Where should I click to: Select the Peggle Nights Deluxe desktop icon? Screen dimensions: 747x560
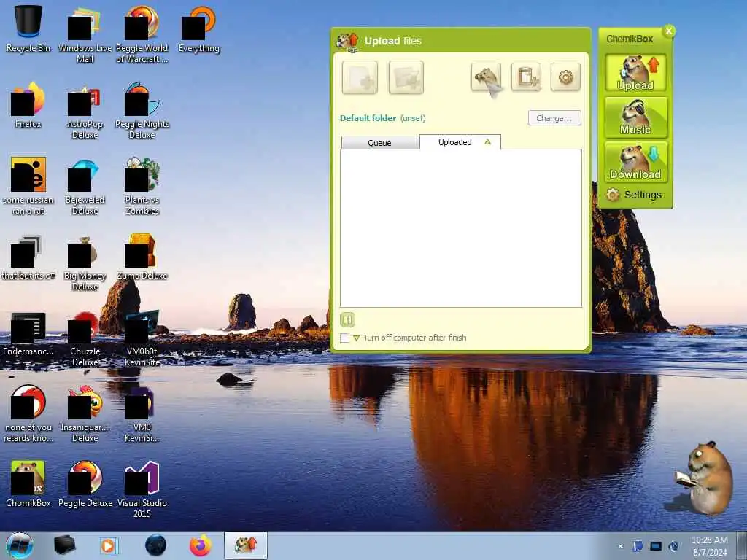click(x=142, y=111)
